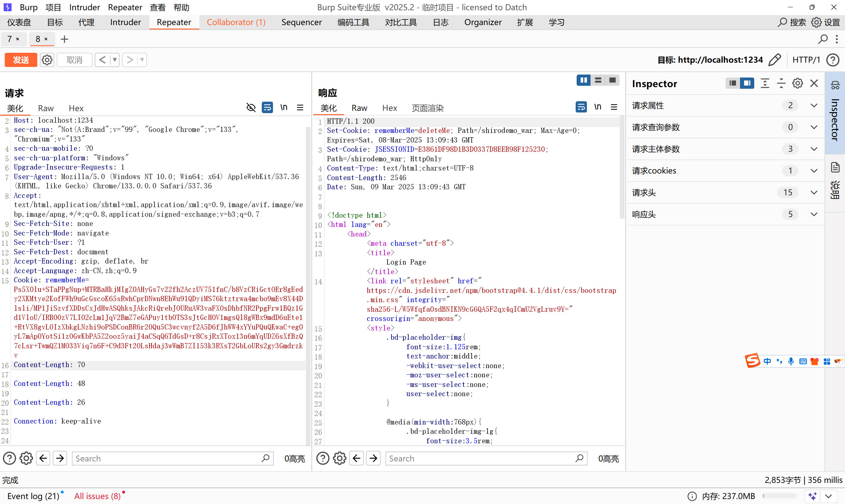Open response search help icon

[x=323, y=458]
